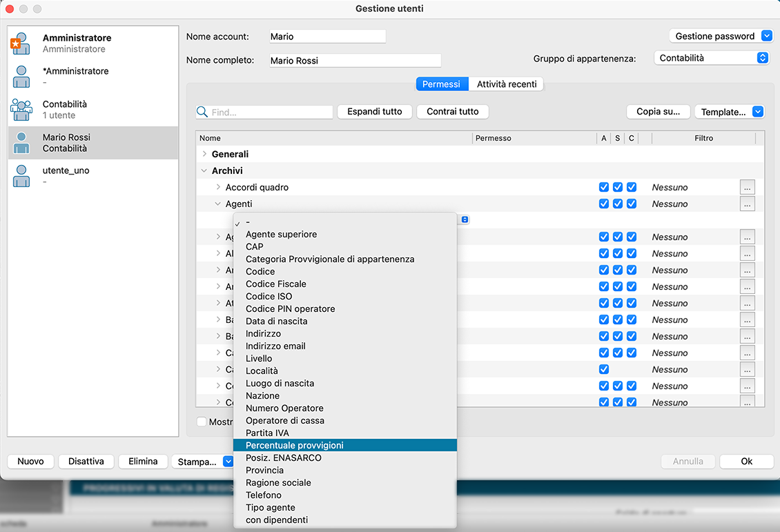Click the *Amministratore user icon
780x532 pixels.
click(x=21, y=77)
